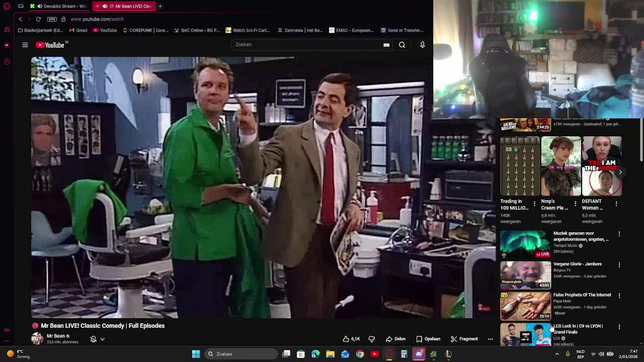
Task: Expand the notification options chevron
Action: [x=102, y=339]
